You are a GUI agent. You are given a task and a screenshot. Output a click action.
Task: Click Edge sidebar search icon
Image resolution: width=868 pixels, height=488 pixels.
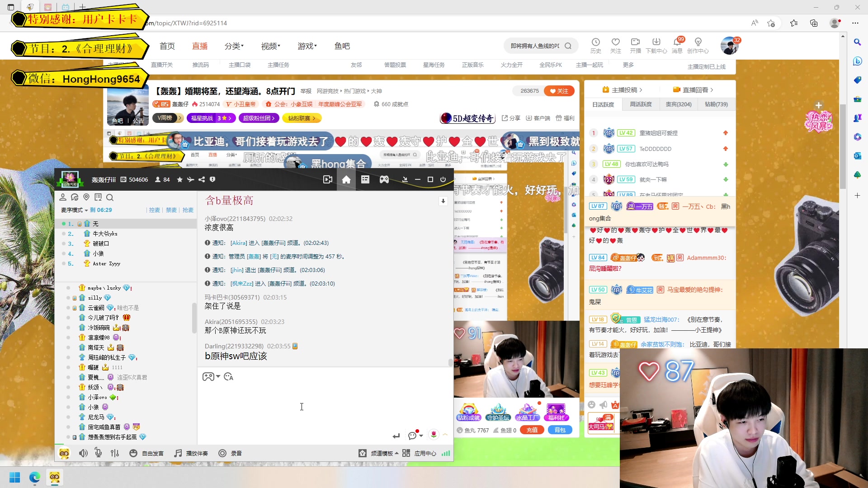pyautogui.click(x=857, y=42)
